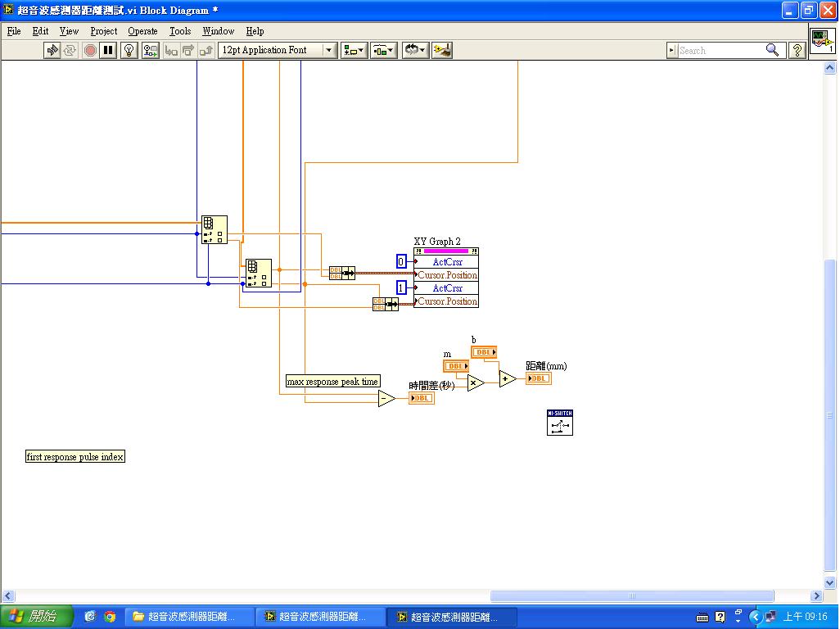The image size is (840, 629).
Task: Click the Context Help question mark button
Action: pyautogui.click(x=797, y=50)
